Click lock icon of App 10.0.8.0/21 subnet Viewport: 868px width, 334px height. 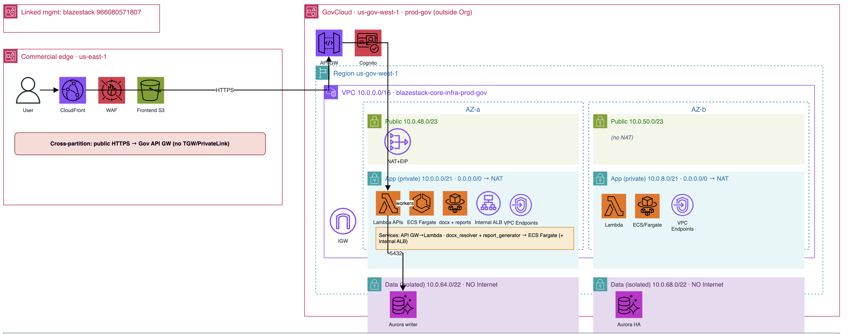click(x=600, y=178)
